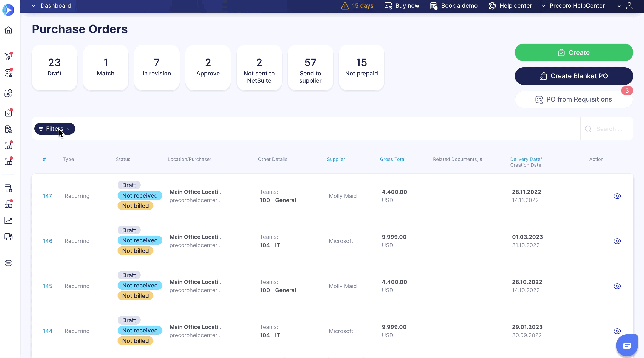This screenshot has height=358, width=644.
Task: Open the configuration toggles sidebar icon
Action: click(x=9, y=263)
